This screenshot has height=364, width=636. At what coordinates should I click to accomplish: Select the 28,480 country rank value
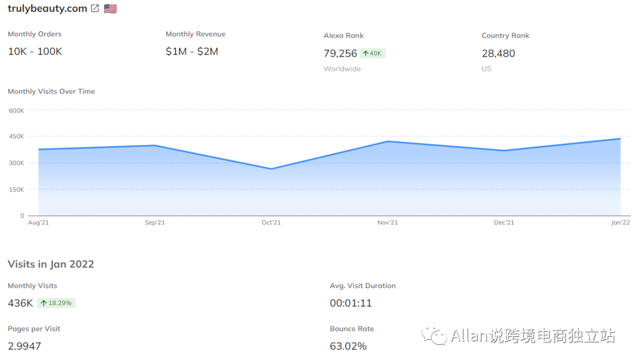tap(499, 53)
